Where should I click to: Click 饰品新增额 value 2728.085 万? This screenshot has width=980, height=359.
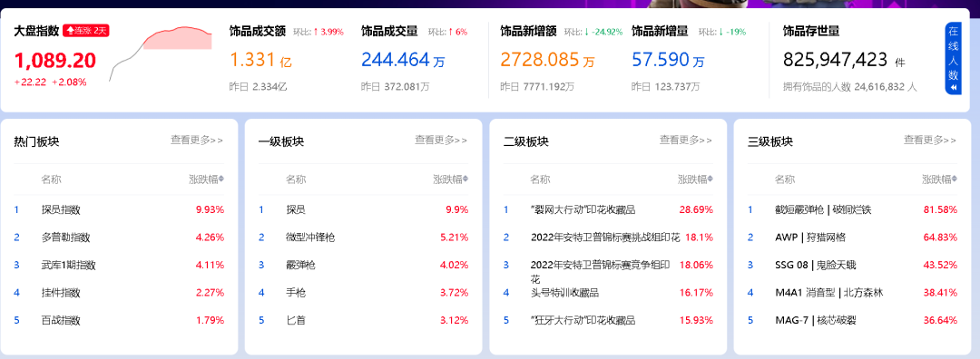(x=547, y=60)
